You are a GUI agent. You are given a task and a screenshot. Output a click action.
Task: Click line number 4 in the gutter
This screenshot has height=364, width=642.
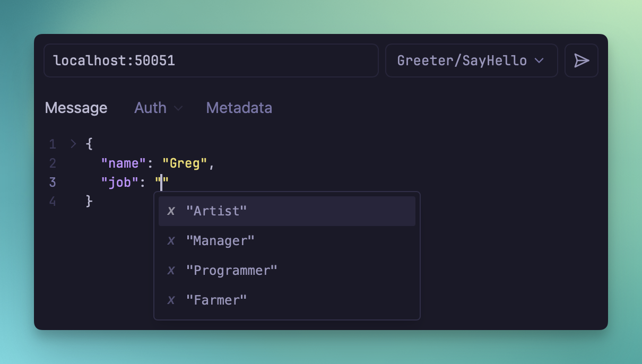(53, 202)
